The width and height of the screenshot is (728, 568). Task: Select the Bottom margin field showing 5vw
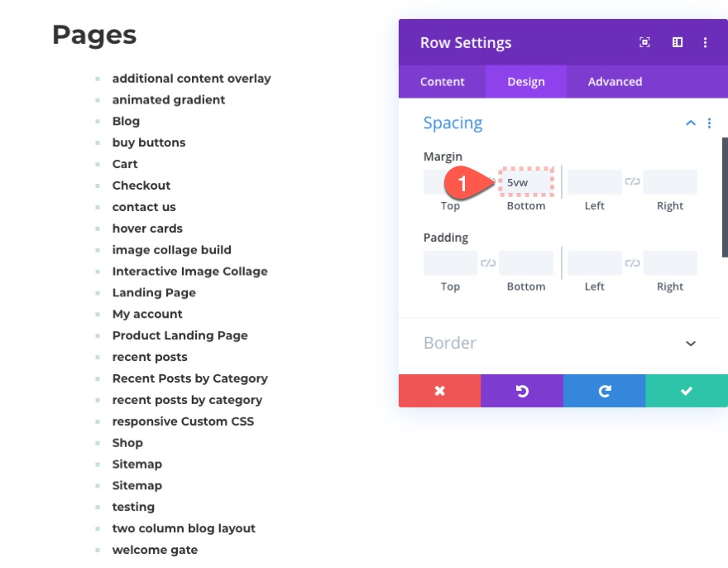(x=526, y=181)
